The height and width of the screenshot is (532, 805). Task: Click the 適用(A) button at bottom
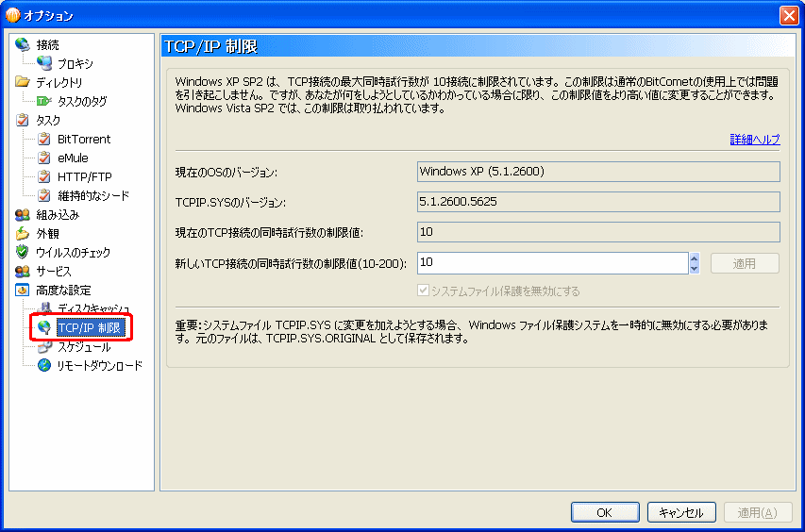point(758,512)
